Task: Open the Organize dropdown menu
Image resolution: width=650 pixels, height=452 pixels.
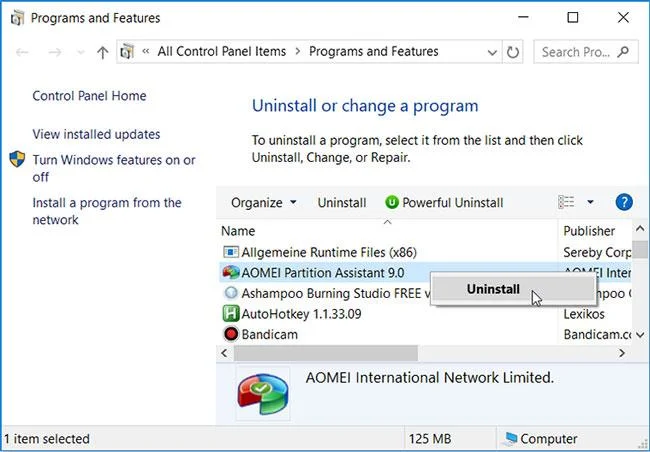Action: tap(264, 203)
